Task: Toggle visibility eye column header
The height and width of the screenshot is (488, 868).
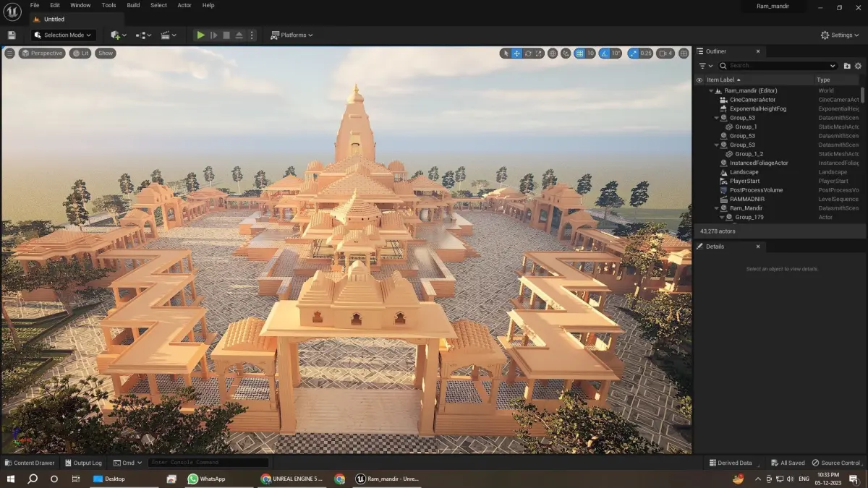Action: [699, 80]
